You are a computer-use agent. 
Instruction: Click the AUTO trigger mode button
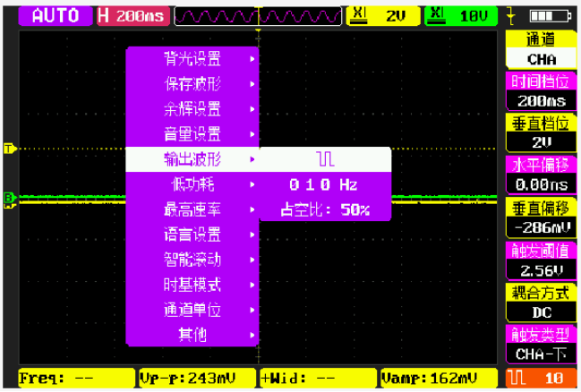tap(56, 16)
